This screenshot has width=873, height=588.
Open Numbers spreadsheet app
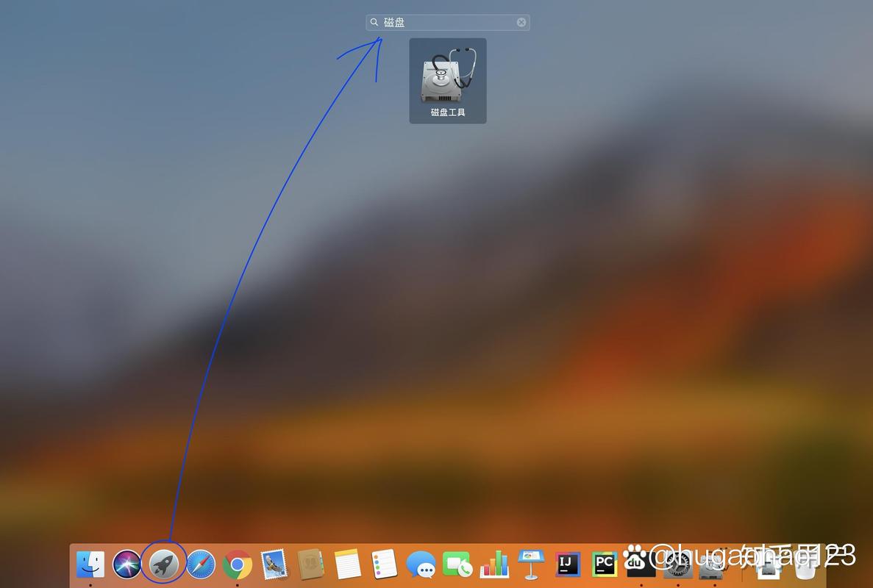494,564
